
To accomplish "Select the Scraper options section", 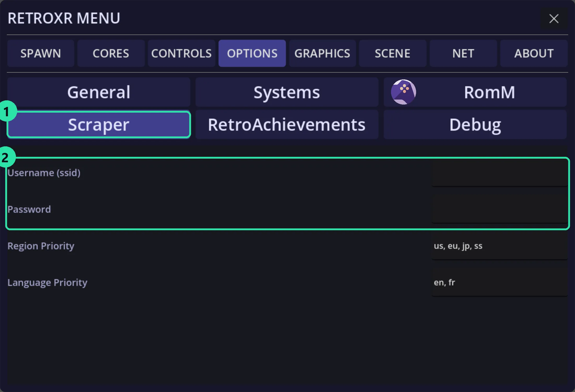I will [99, 125].
